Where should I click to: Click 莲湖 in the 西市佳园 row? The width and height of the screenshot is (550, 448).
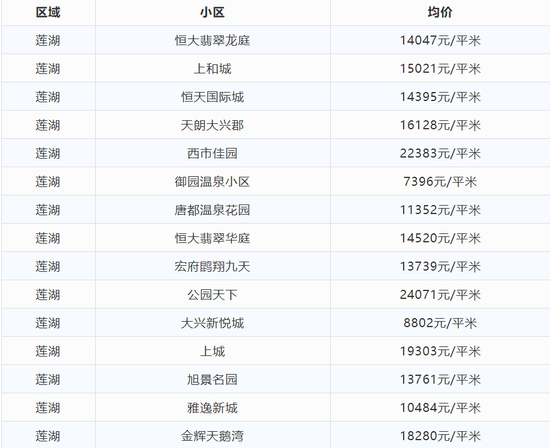click(x=48, y=153)
